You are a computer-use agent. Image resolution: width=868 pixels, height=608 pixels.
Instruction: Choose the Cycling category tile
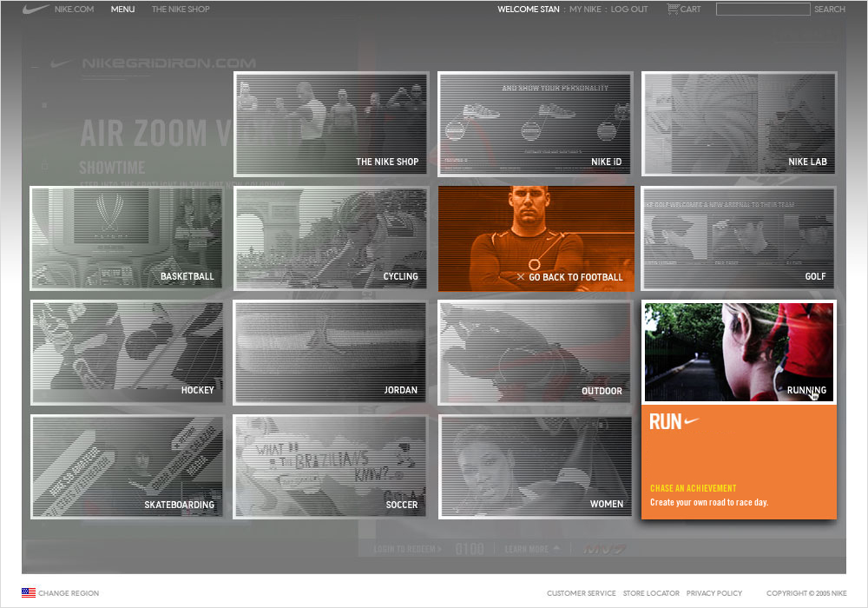coord(331,238)
